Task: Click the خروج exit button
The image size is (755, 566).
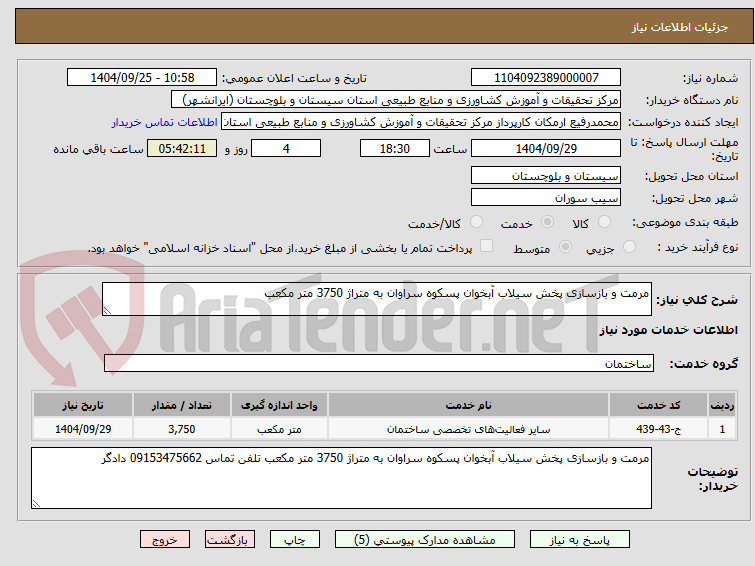Action: [165, 540]
